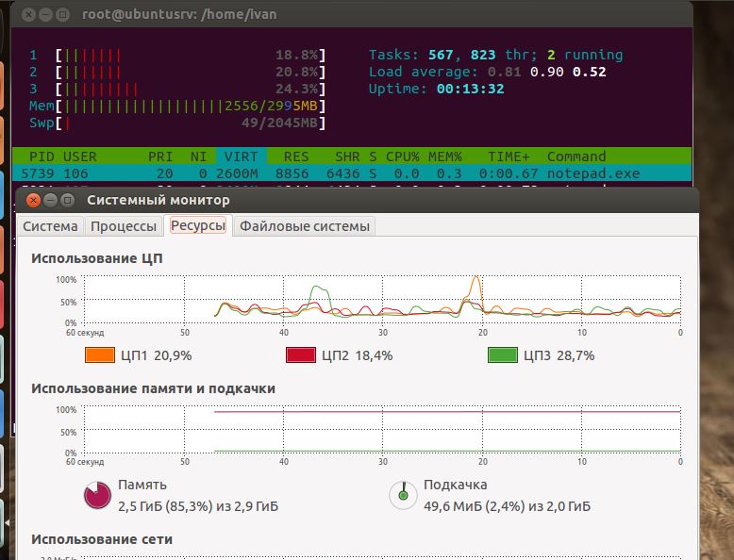Change the red ЦП2 graph color
This screenshot has height=560, width=734.
tap(300, 355)
